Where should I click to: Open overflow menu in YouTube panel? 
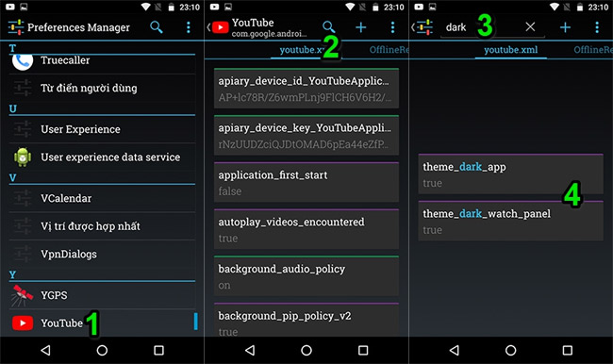pyautogui.click(x=392, y=27)
